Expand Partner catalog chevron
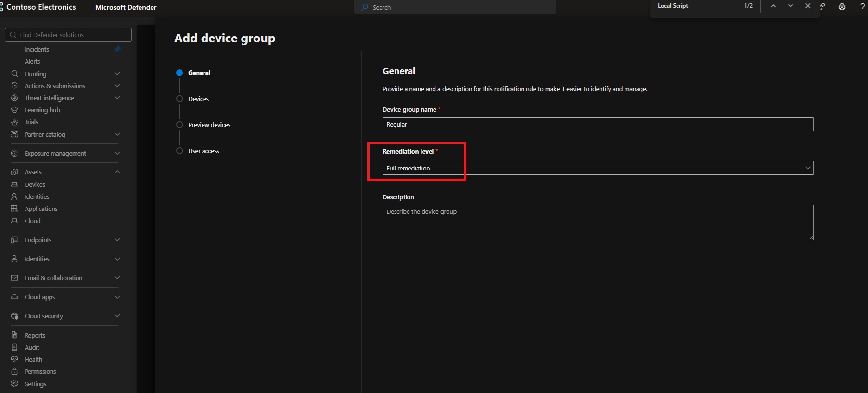This screenshot has height=393, width=868. tap(117, 134)
